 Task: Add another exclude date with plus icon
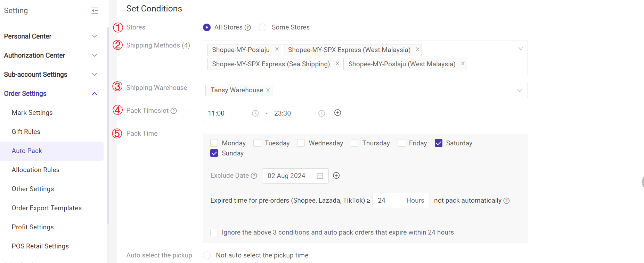(x=336, y=176)
